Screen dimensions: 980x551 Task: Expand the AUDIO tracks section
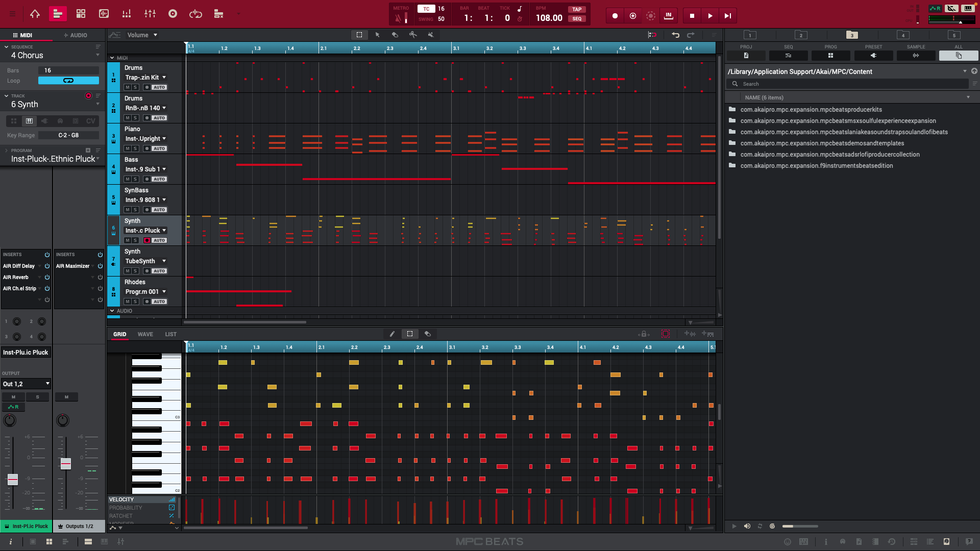point(112,311)
